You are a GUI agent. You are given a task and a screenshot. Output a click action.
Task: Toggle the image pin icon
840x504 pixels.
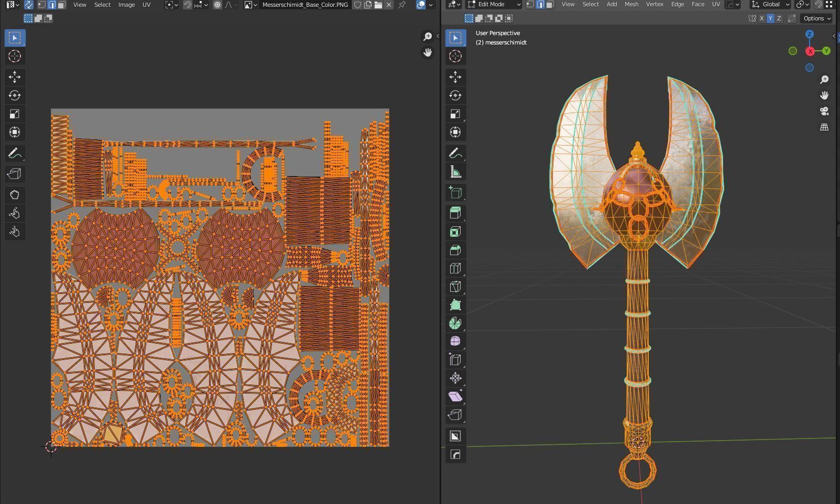[402, 5]
